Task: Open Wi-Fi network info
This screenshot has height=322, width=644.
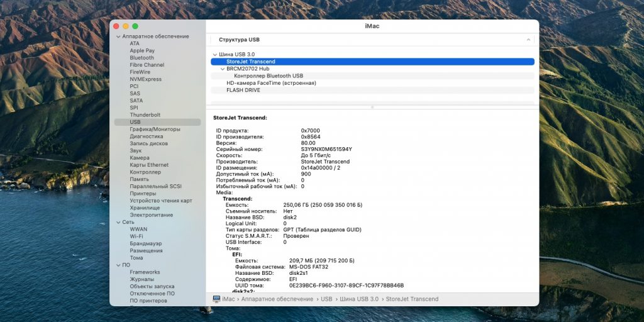Action: point(136,236)
